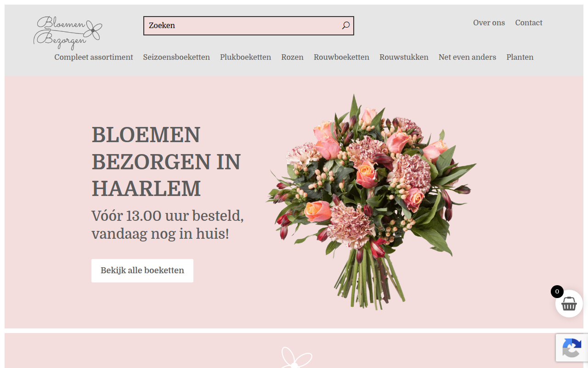The image size is (588, 368).
Task: Go to the Contact page
Action: tap(529, 23)
